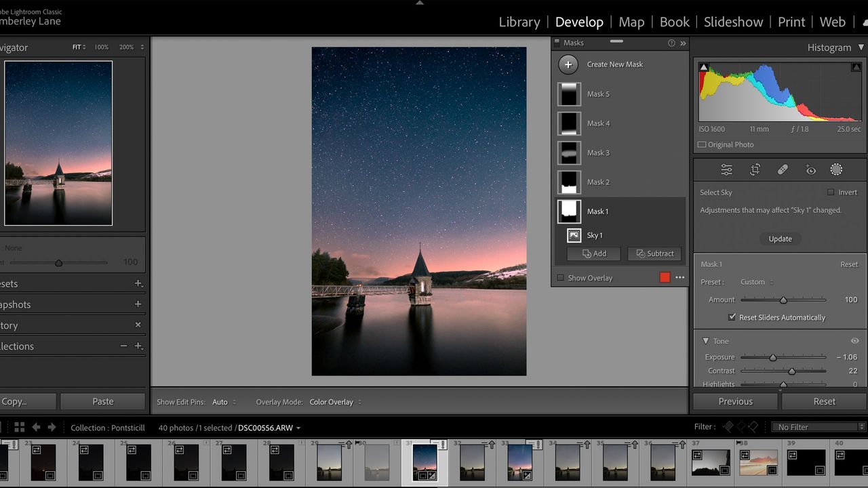Open the Print module

coord(791,22)
